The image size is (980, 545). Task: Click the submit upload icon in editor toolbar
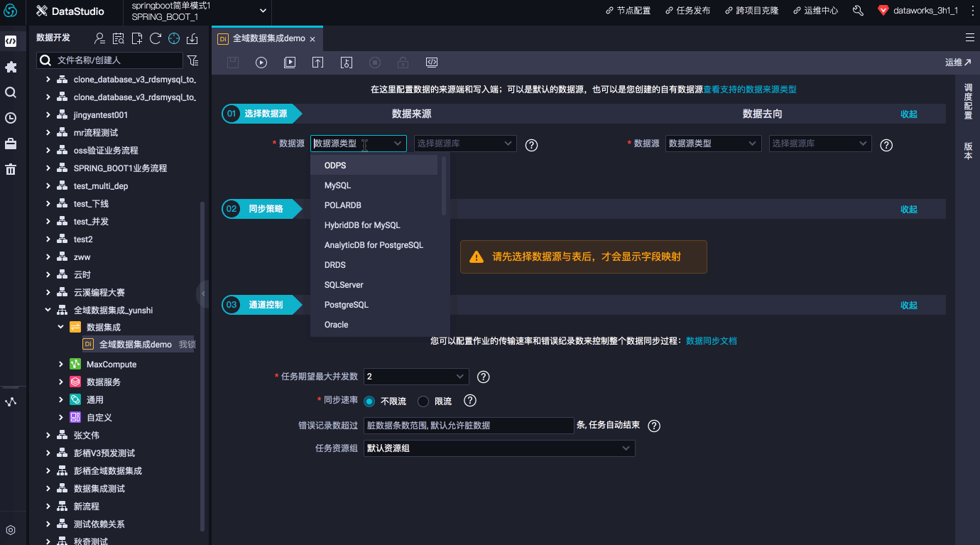318,63
